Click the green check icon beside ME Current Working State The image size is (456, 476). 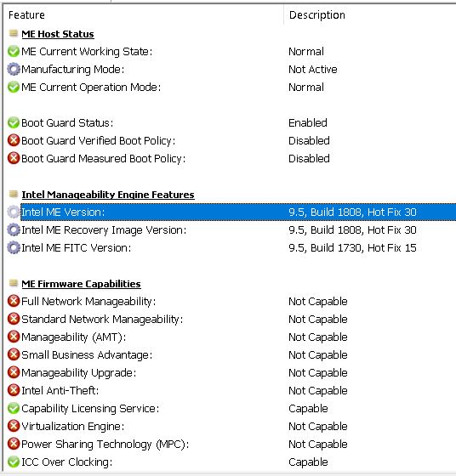(x=14, y=51)
